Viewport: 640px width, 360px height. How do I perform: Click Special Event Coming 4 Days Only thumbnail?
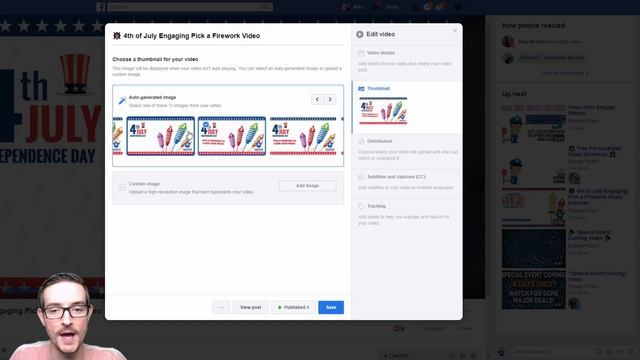click(533, 290)
